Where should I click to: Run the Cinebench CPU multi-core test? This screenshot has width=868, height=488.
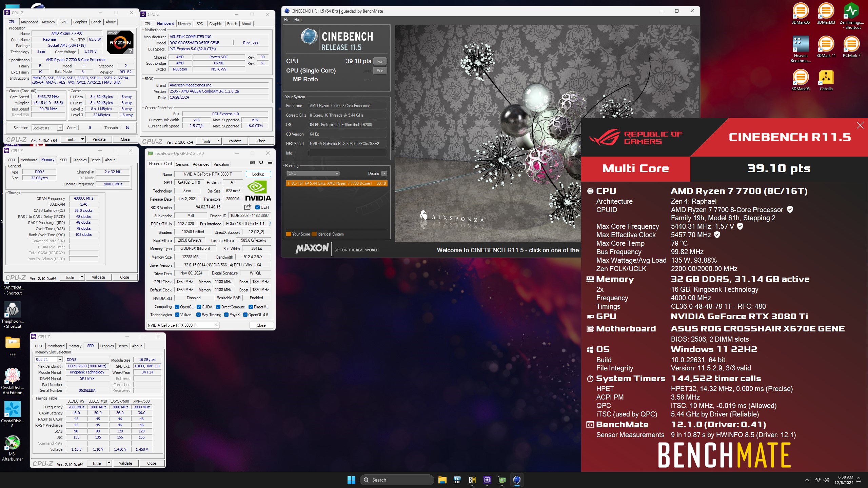pos(380,61)
